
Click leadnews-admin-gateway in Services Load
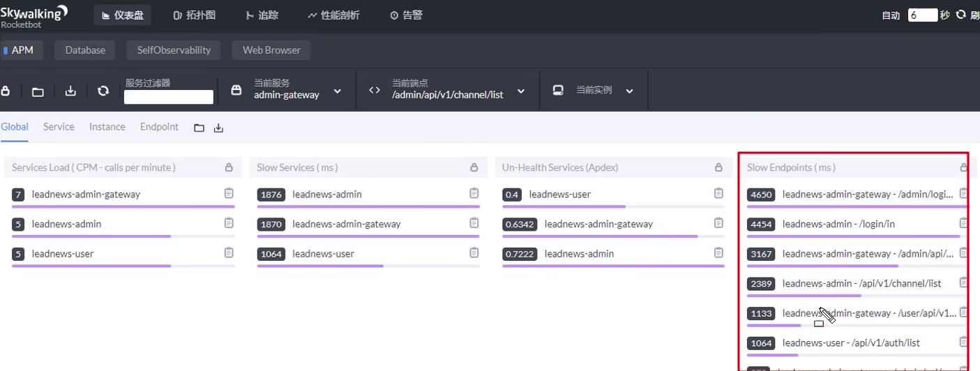click(86, 195)
